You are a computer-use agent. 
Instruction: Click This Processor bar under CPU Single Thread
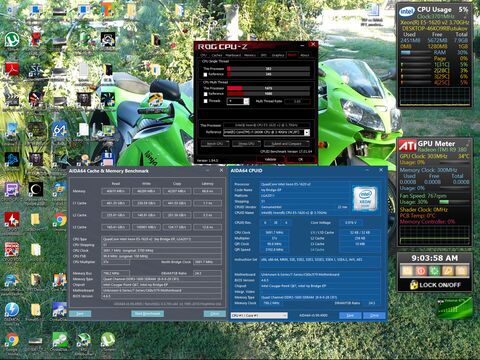(269, 69)
